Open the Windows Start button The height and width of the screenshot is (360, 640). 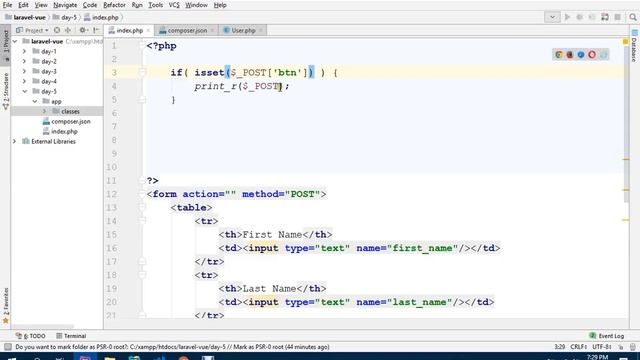[x=11, y=358]
